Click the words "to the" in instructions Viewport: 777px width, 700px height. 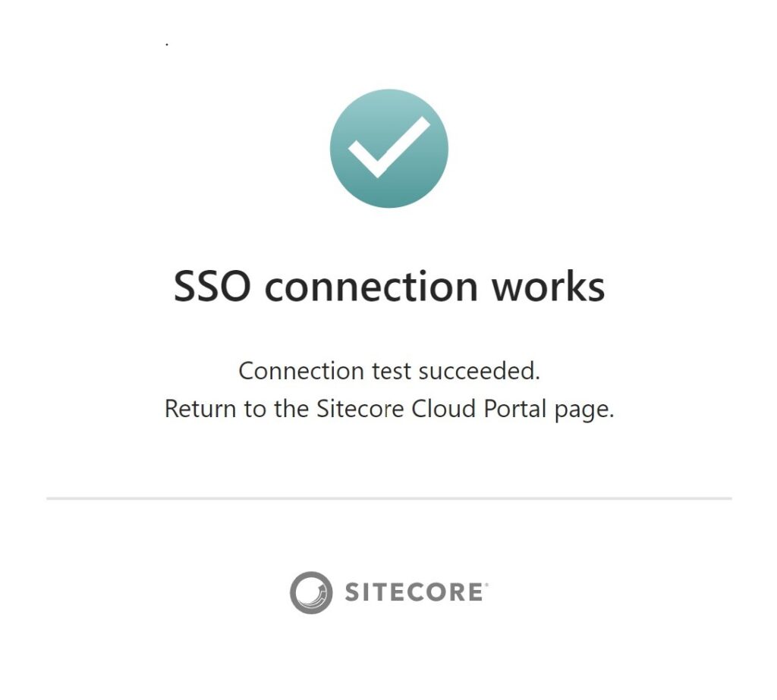click(x=276, y=410)
